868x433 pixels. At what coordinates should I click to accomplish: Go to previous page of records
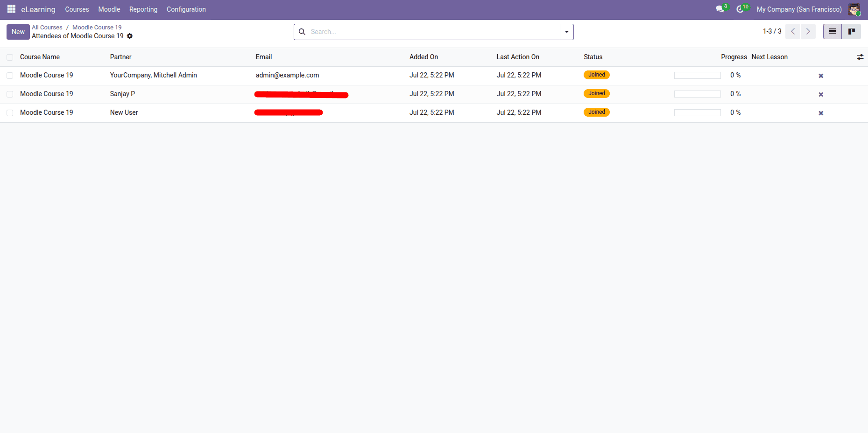pyautogui.click(x=793, y=32)
